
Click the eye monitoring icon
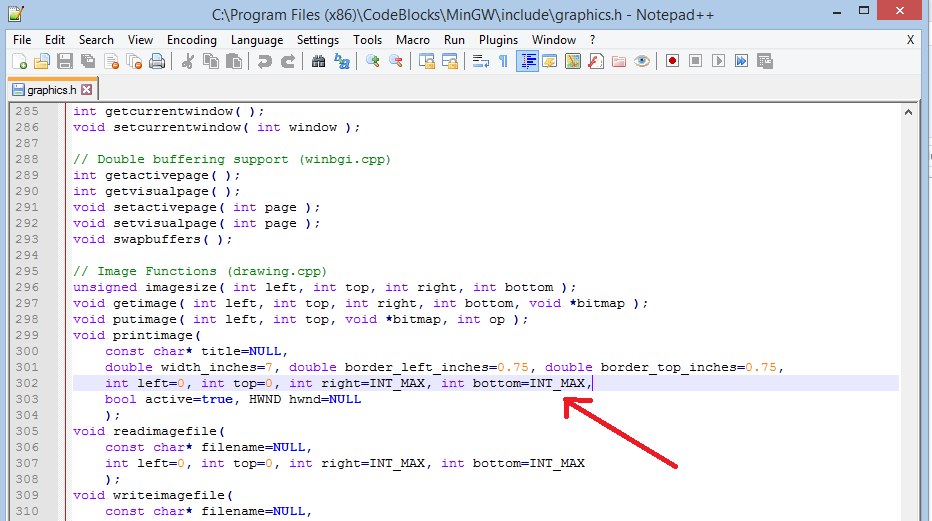[642, 61]
